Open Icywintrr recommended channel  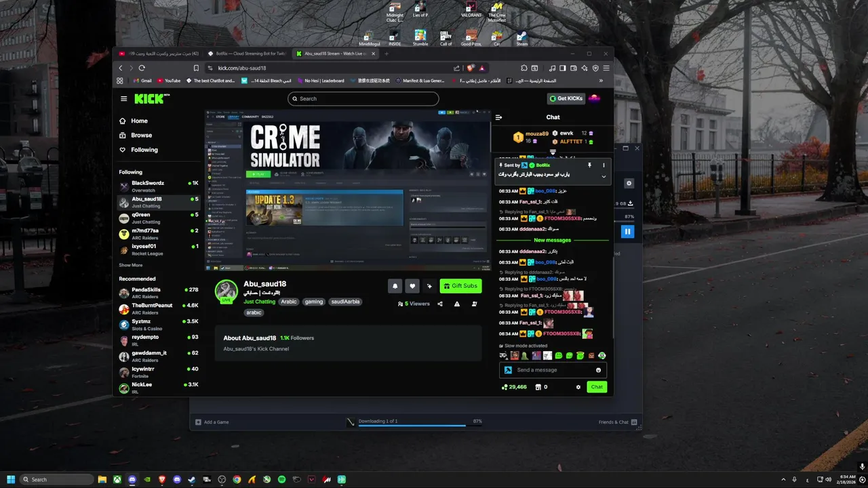point(159,372)
